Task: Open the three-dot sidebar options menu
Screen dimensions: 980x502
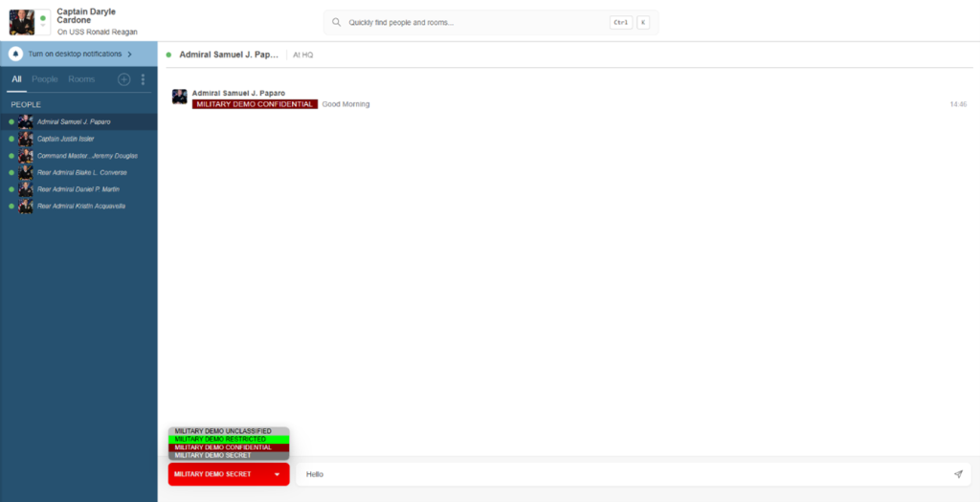Action: (144, 79)
